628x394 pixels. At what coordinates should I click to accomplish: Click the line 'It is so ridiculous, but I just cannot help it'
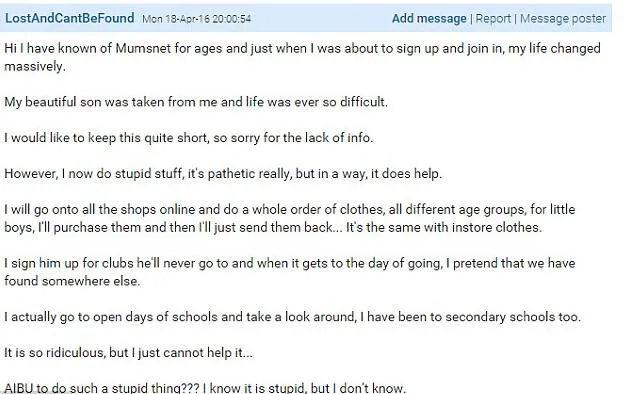[x=129, y=353]
